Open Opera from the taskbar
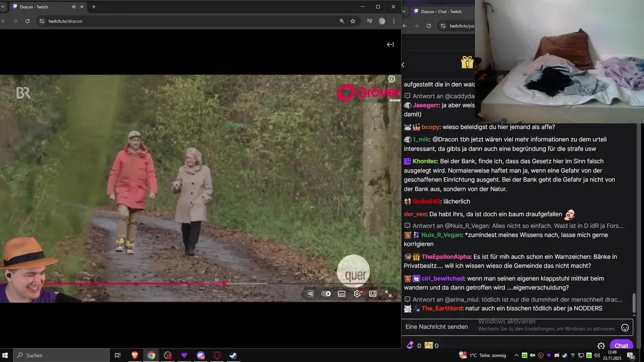This screenshot has width=644, height=362. click(x=217, y=355)
